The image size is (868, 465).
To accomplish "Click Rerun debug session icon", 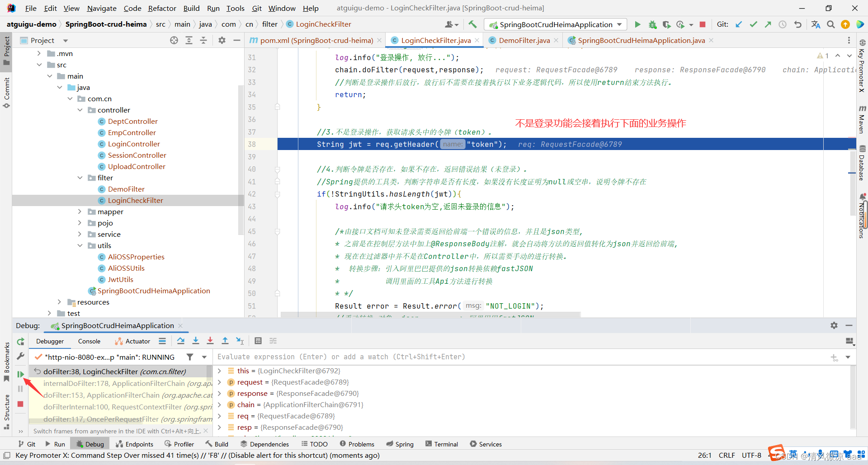I will (20, 342).
